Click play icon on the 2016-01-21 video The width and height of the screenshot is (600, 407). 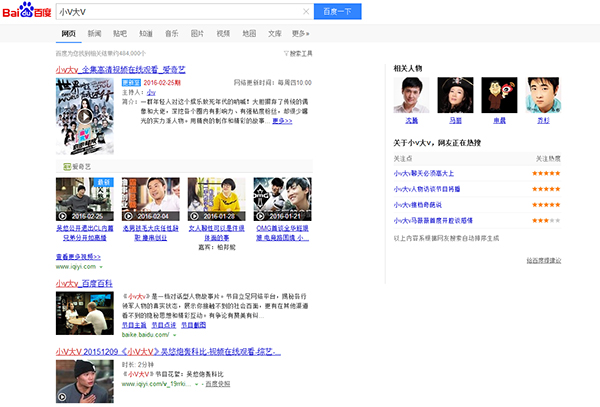260,216
